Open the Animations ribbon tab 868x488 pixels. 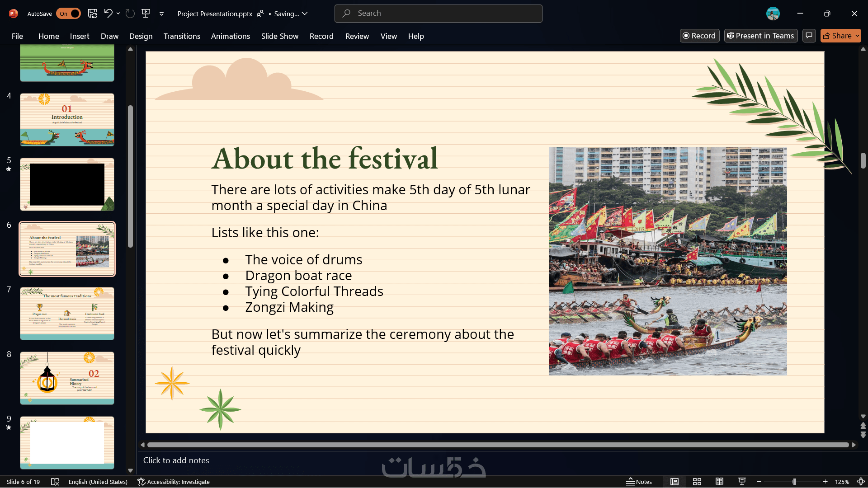tap(231, 36)
